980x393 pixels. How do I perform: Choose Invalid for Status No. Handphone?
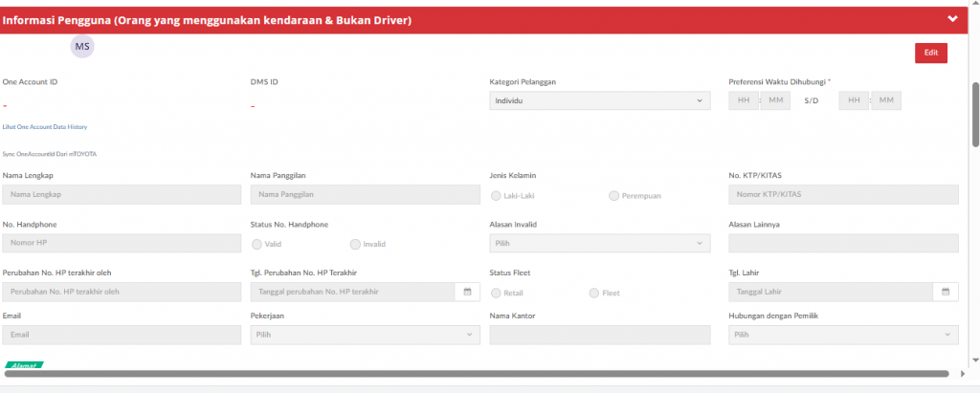click(x=356, y=244)
